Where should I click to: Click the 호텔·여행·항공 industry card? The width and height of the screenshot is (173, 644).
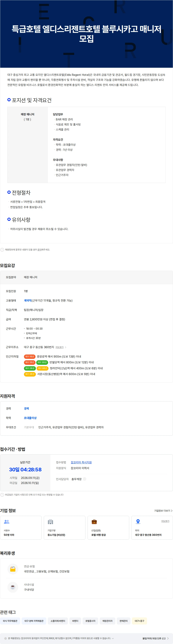point(108,528)
